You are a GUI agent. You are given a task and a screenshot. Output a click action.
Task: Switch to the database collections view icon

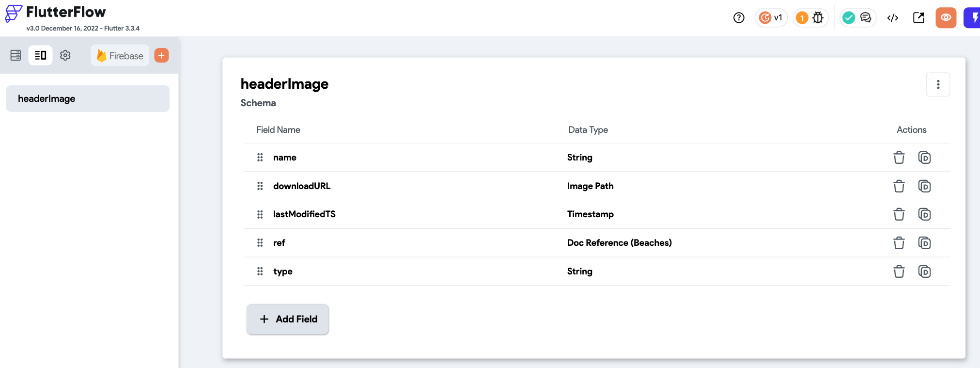point(16,55)
